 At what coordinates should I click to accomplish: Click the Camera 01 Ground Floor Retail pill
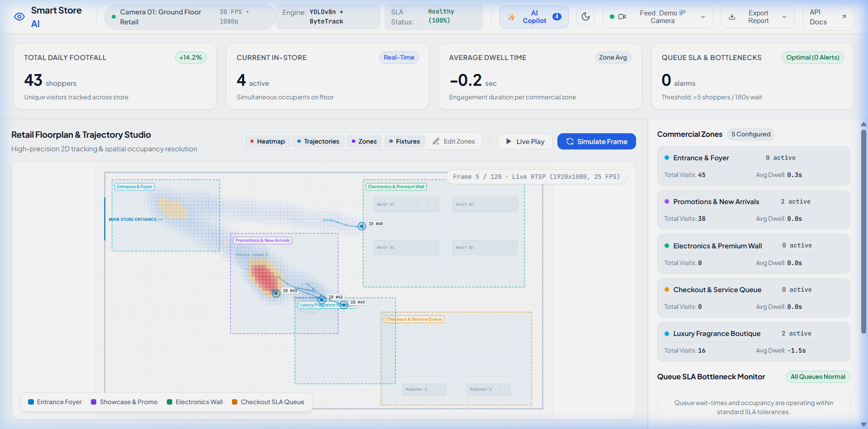coord(190,17)
